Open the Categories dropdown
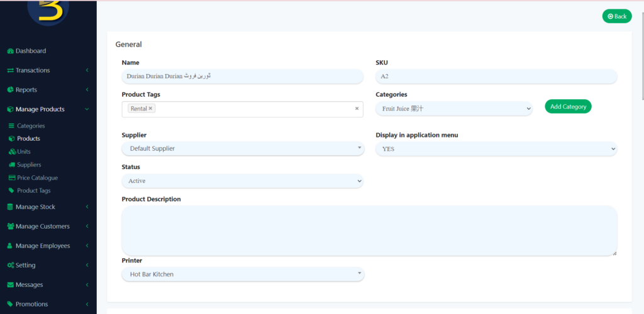The width and height of the screenshot is (644, 314). coord(454,109)
